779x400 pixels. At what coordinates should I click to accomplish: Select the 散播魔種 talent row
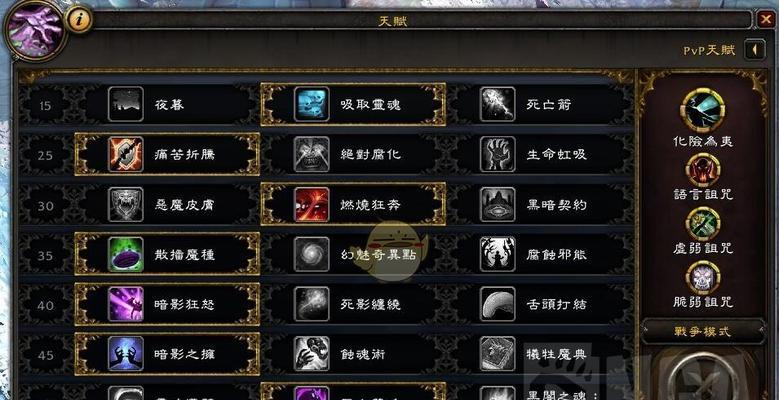tap(167, 254)
